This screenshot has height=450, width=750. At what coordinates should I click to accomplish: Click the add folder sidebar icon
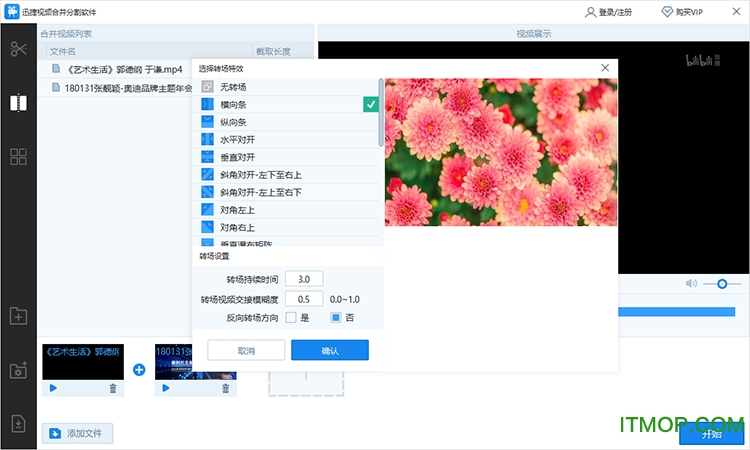click(18, 316)
